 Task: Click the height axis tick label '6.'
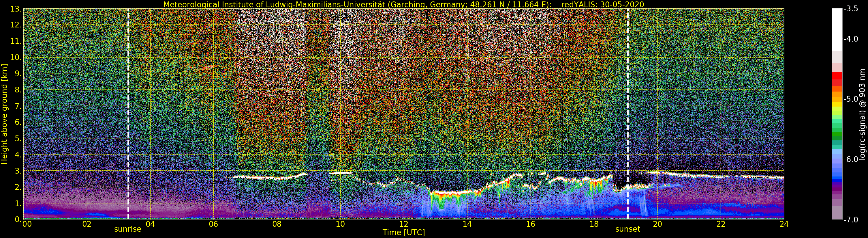(18, 122)
